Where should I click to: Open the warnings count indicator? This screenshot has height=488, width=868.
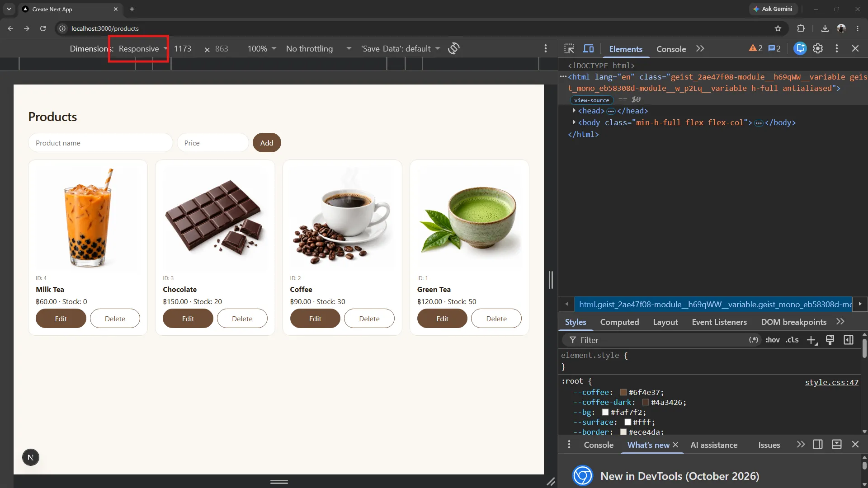755,48
